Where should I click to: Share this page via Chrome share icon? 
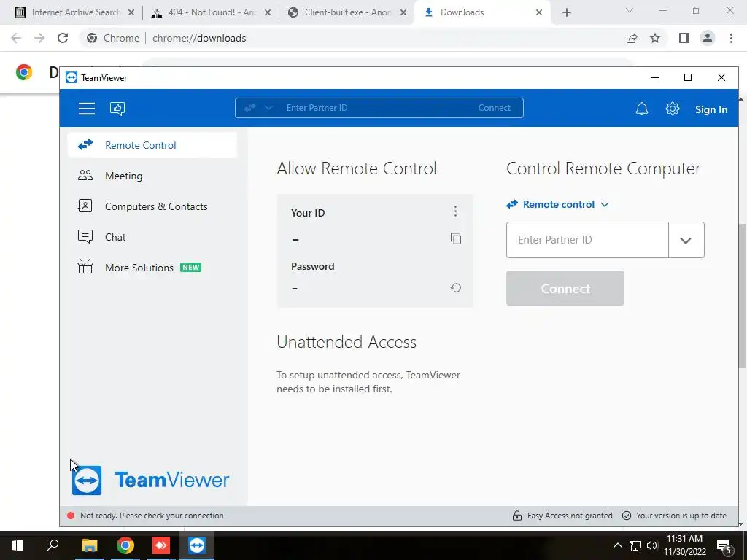click(632, 38)
